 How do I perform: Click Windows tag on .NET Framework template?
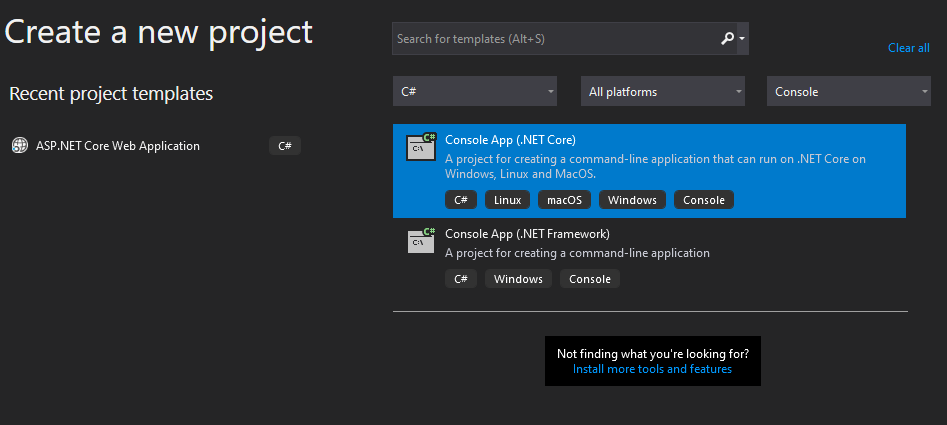[518, 279]
